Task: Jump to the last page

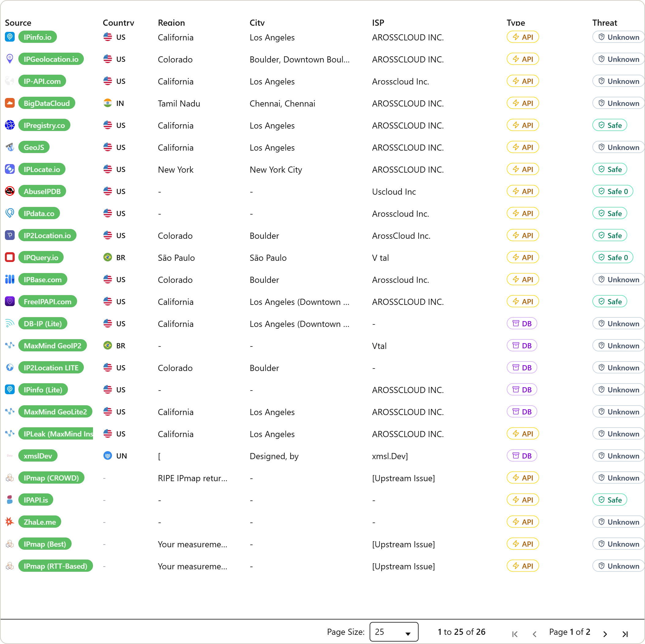Action: [x=625, y=634]
